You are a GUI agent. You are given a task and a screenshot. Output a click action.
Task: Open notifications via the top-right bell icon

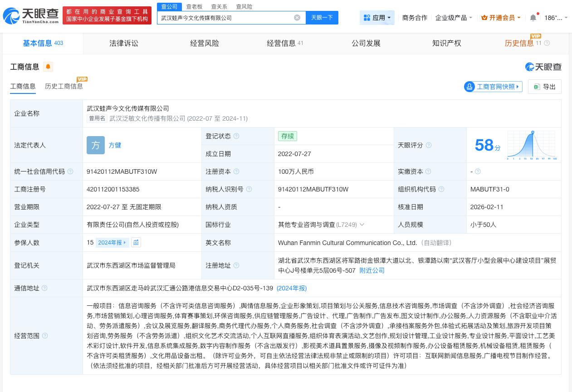point(533,17)
